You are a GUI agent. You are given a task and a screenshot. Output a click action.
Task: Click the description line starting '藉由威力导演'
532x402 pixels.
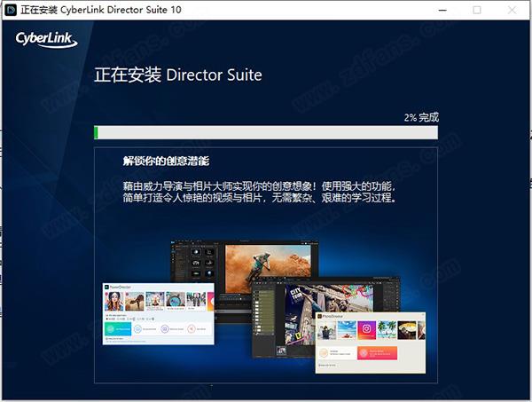(259, 186)
